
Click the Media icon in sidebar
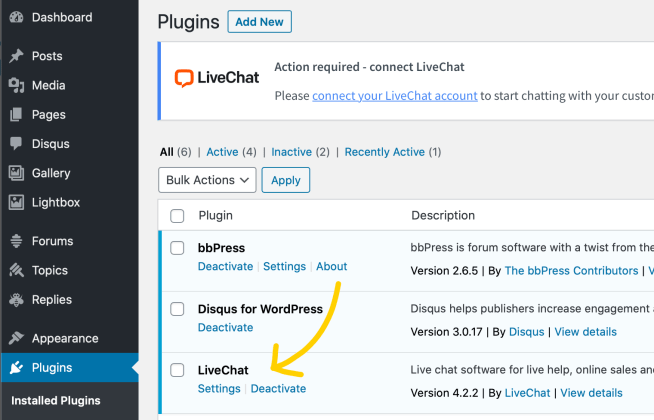tap(16, 86)
